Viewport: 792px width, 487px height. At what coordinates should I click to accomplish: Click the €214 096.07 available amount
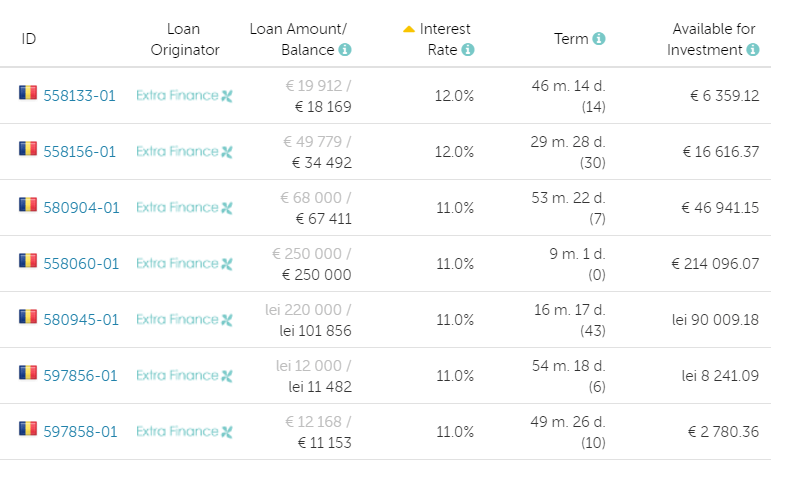pos(715,264)
